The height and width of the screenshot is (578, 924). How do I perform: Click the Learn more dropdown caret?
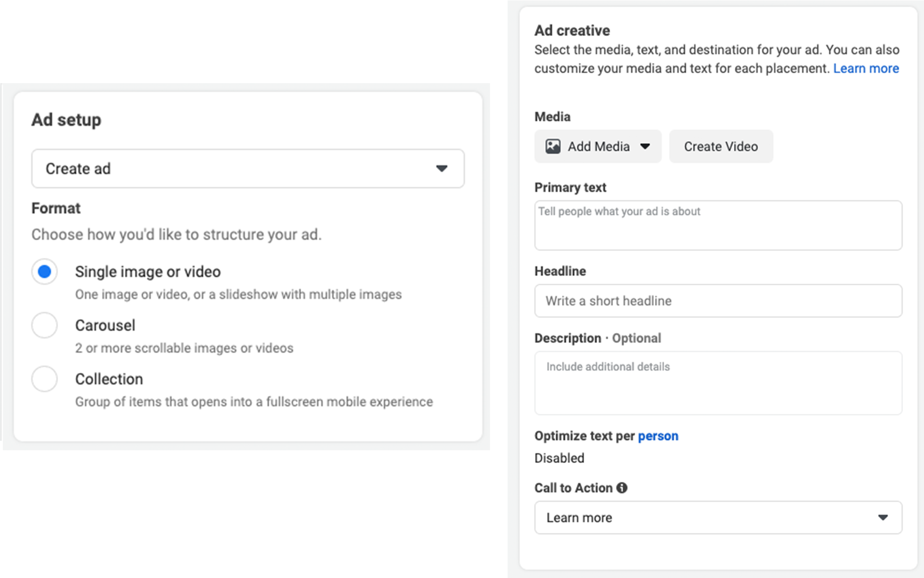(883, 517)
